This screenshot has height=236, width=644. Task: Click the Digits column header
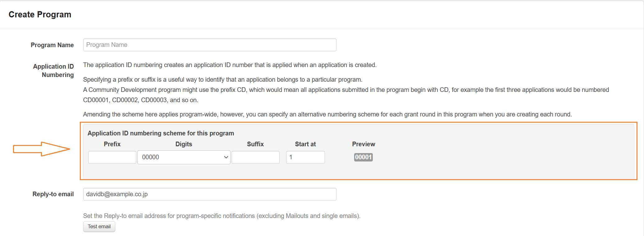[184, 144]
